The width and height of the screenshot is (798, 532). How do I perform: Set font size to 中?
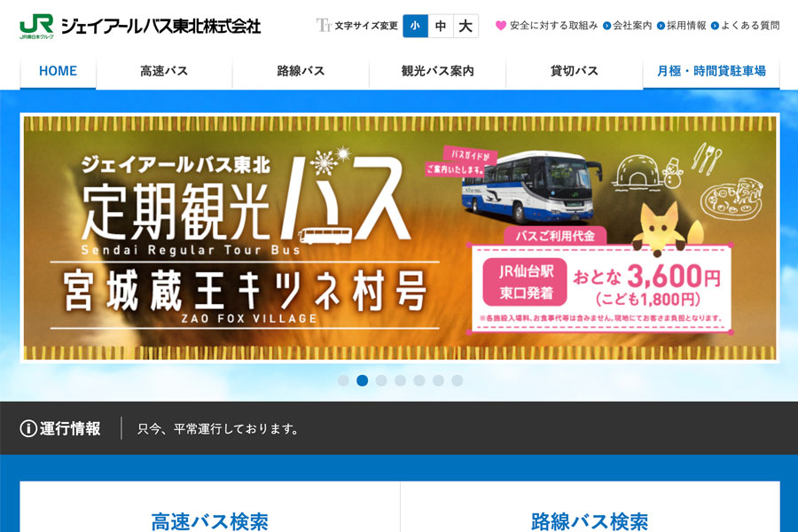pos(441,26)
